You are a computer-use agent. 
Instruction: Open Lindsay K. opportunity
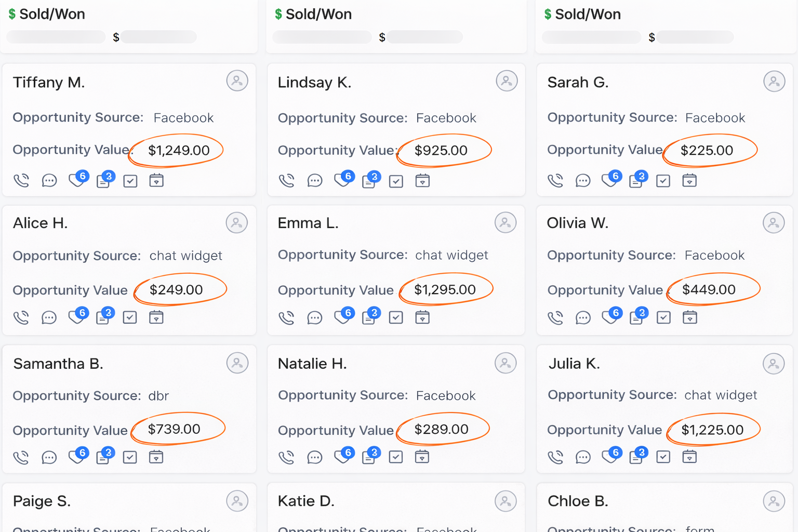coord(314,83)
